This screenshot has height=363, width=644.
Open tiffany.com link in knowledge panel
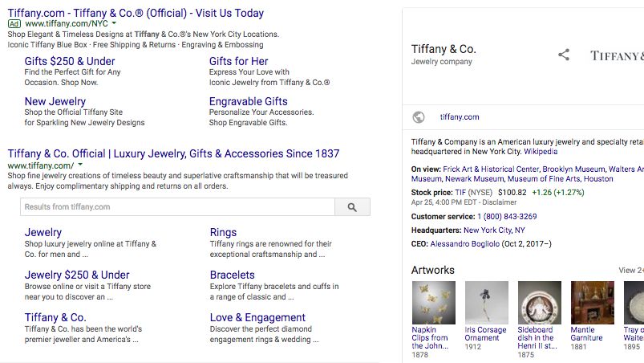coord(460,117)
